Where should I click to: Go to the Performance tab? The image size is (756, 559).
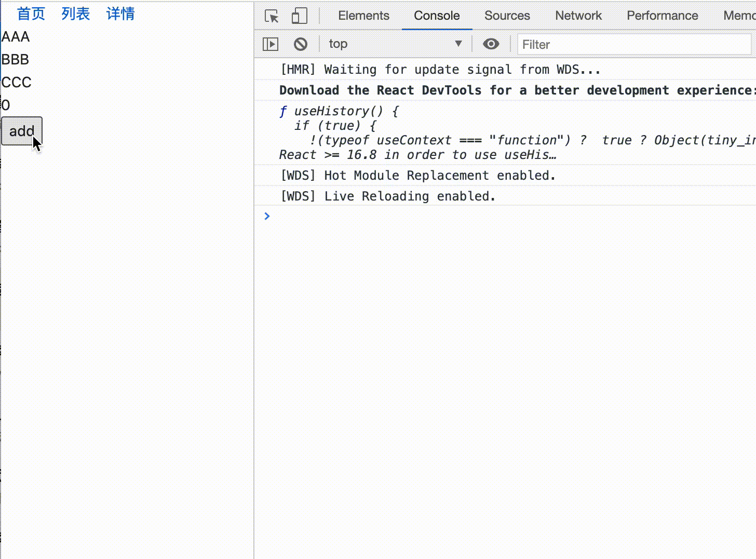(x=662, y=16)
